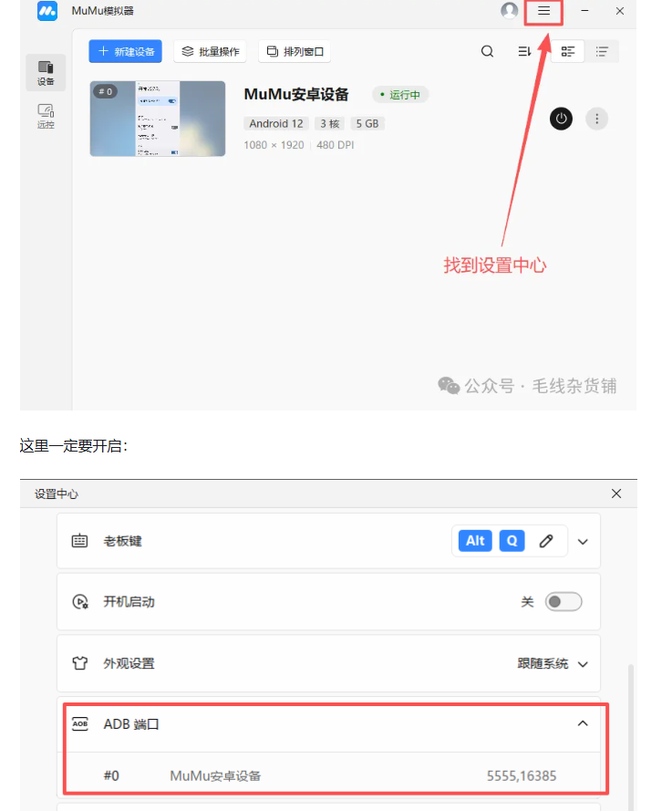Viewport: 672px width, 811px height.
Task: Open the MuMu安卓设备 thumbnail preview
Action: [158, 119]
